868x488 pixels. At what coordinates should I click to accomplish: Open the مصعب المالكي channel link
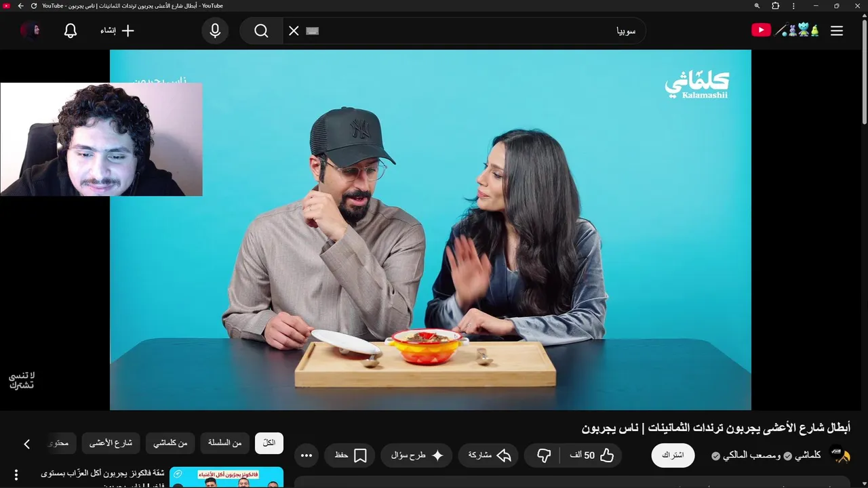coord(753,455)
